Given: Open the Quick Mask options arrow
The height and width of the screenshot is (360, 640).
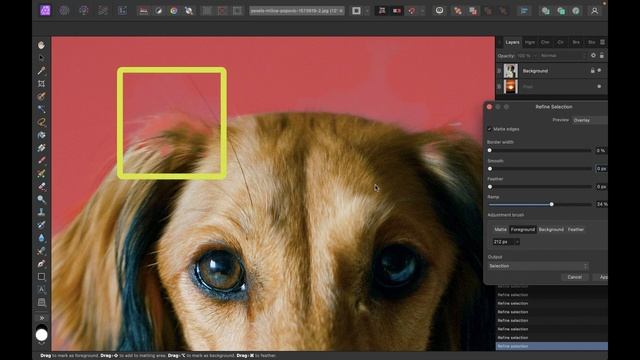Looking at the screenshot, I should pos(367,11).
